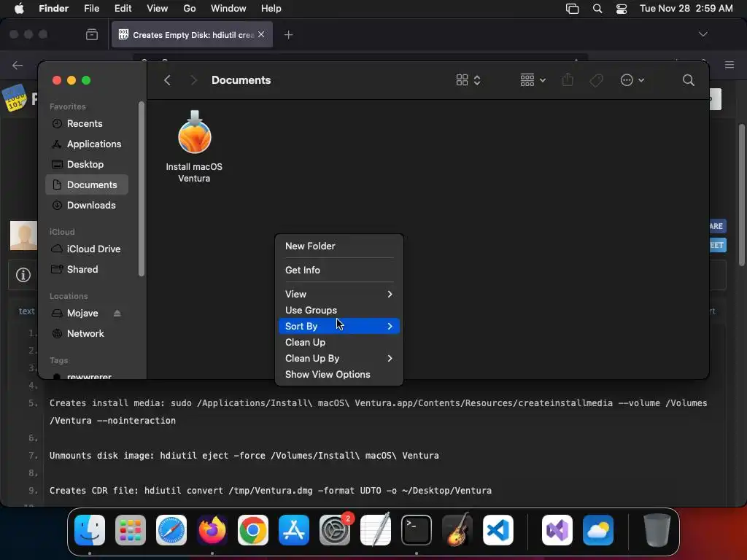Select Install macOS Ventura app icon
The width and height of the screenshot is (747, 560).
pos(194,133)
